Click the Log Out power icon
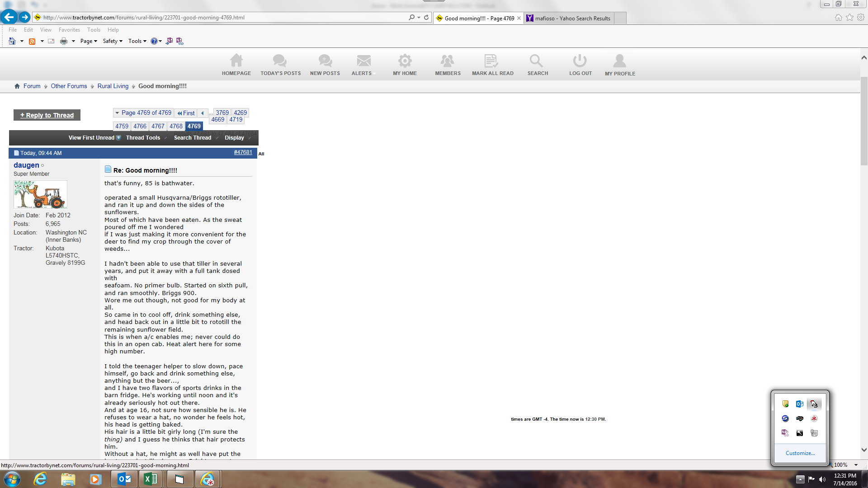868x488 pixels. point(580,61)
